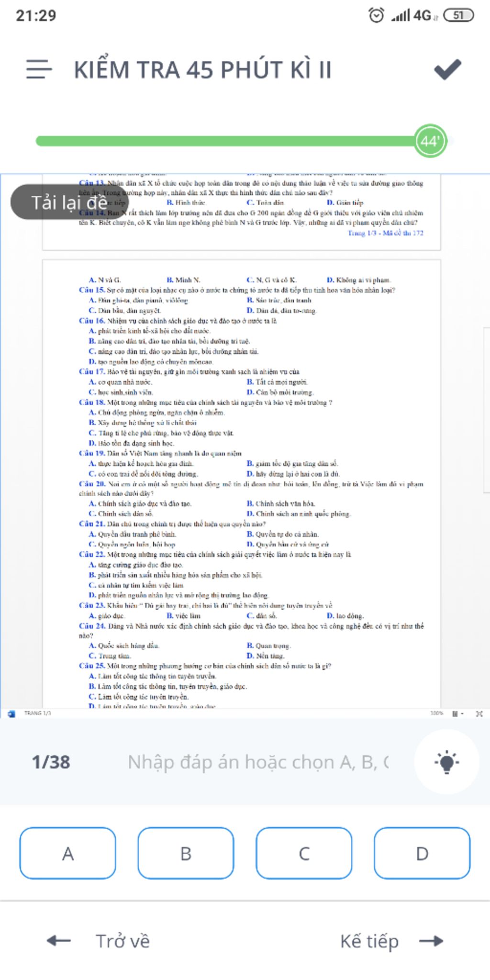Tap the 'KIỂM TRA 45 PHÚT KÌ II' title
Image resolution: width=490 pixels, height=980 pixels.
[202, 70]
